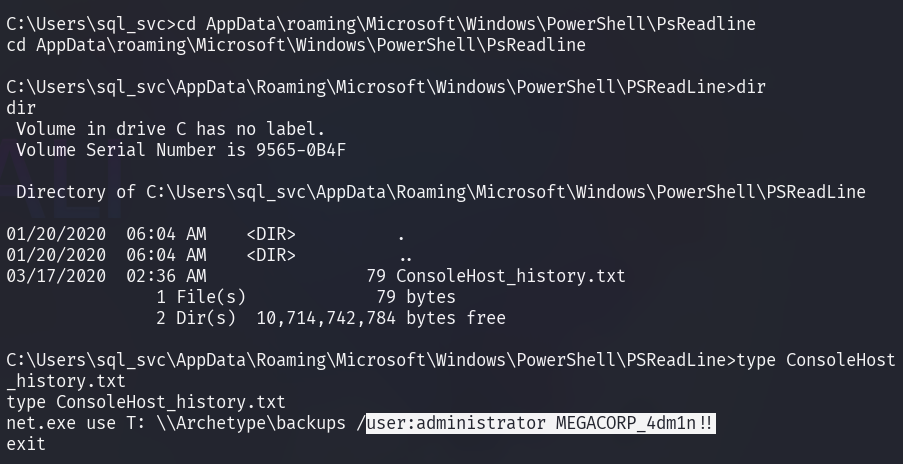This screenshot has width=903, height=464.
Task: Click the wrapped '_history.txt' line fragment
Action: [x=66, y=381]
